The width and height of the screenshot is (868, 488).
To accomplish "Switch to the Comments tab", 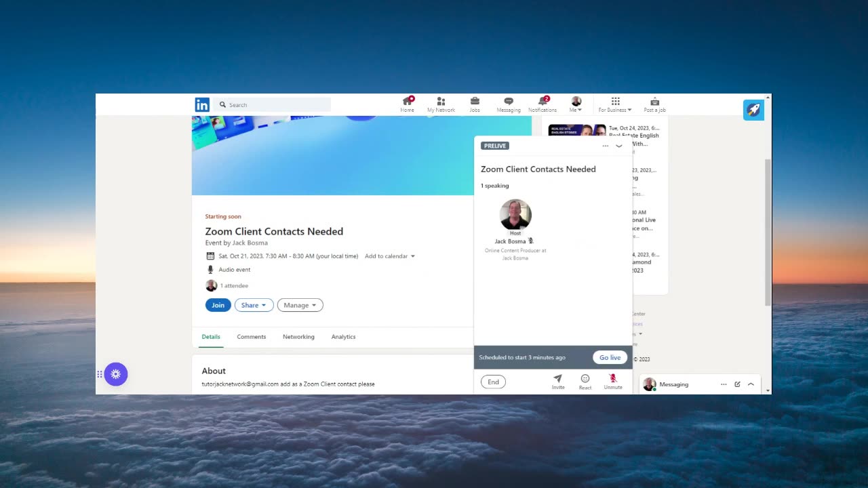I will [x=252, y=337].
